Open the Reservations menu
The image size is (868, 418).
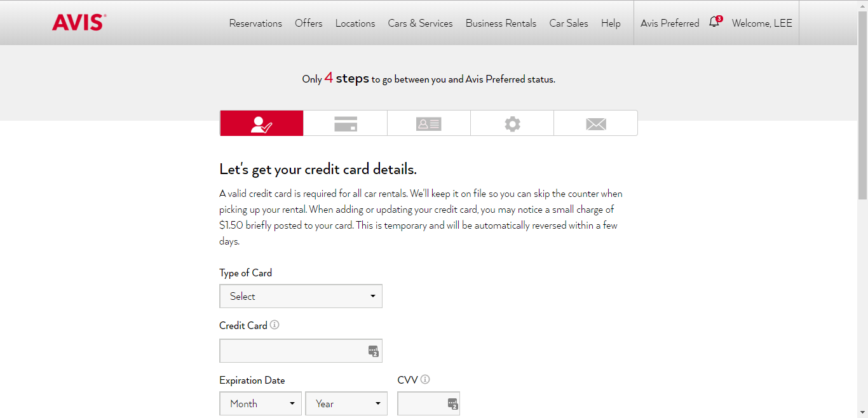click(x=255, y=23)
